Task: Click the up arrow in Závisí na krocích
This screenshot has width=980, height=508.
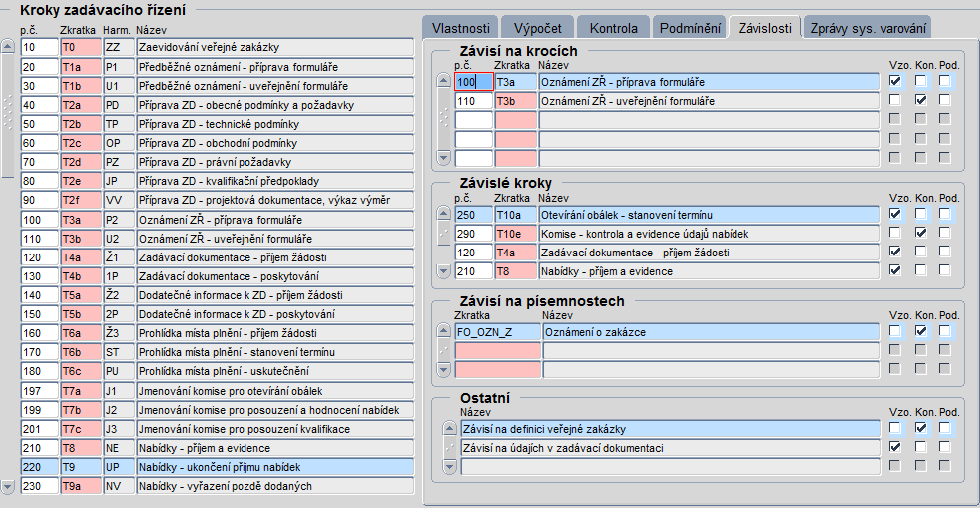Action: click(444, 81)
